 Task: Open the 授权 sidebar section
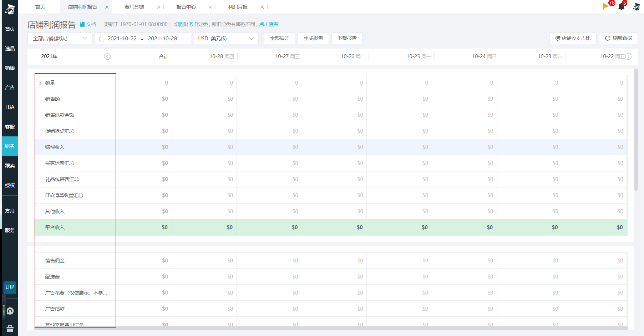tap(10, 185)
